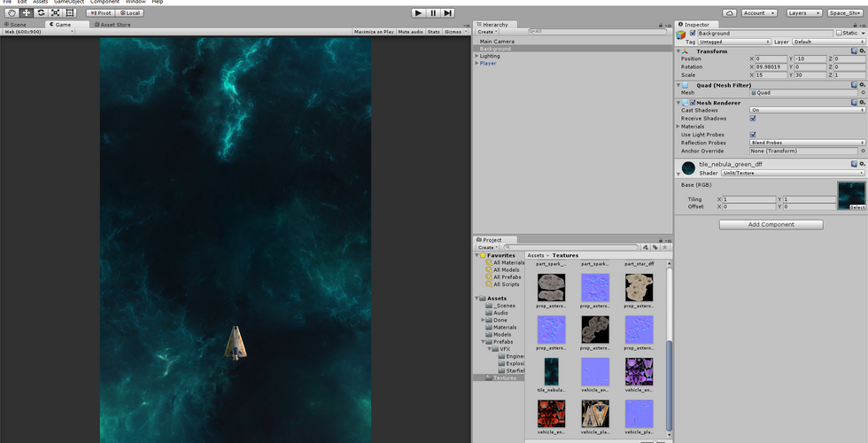Select the Hand tool in the toolbar
The image size is (868, 443).
tap(12, 12)
